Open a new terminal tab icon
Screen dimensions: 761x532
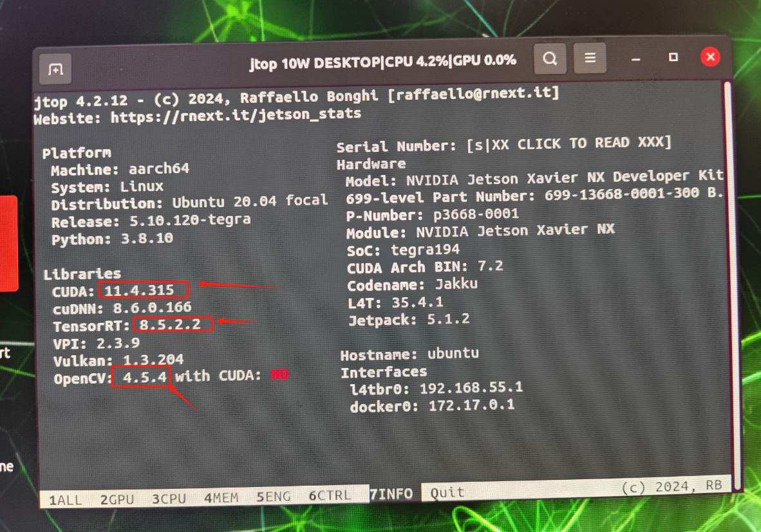tap(55, 69)
